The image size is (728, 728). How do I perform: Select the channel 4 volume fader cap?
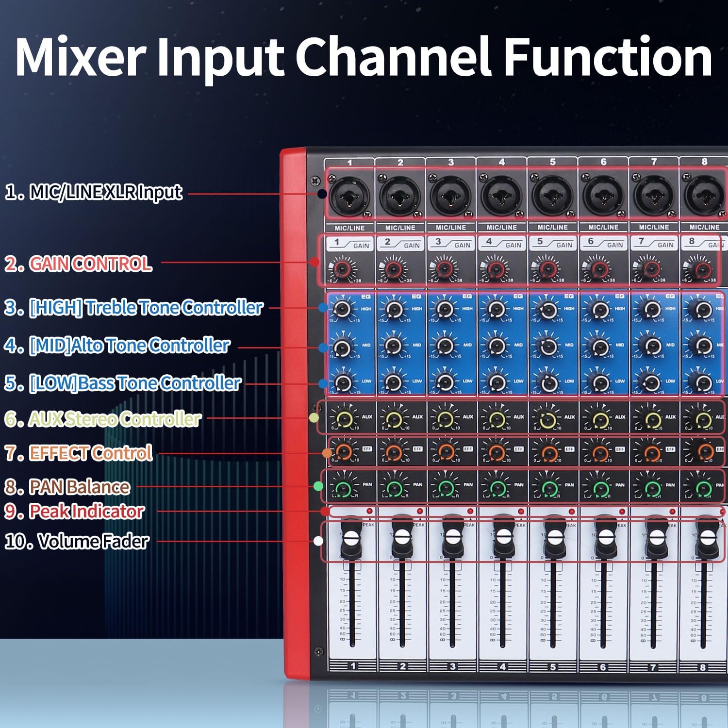pos(503,537)
